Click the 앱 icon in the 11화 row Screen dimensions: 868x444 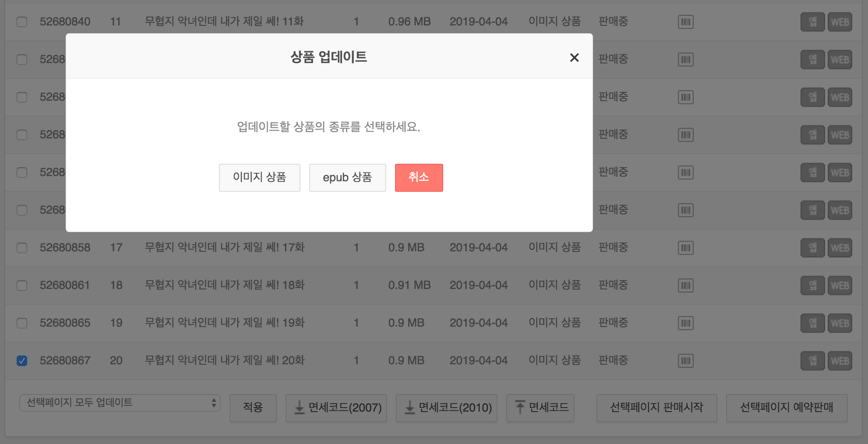click(x=813, y=21)
